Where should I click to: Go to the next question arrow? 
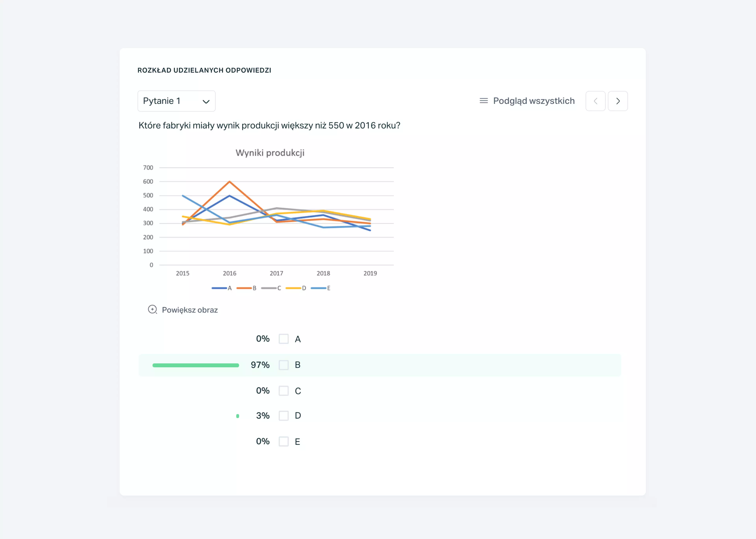pos(618,101)
